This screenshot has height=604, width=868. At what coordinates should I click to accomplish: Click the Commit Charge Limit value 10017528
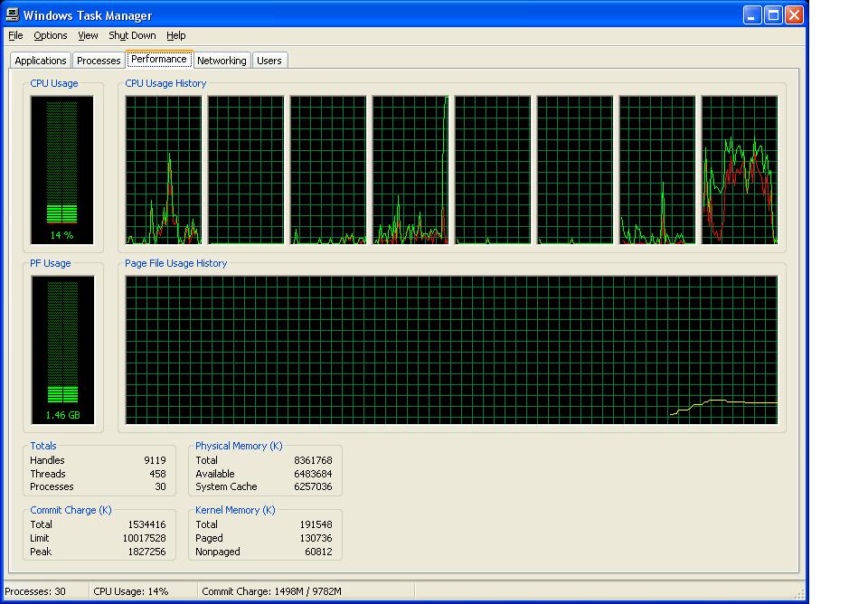144,538
